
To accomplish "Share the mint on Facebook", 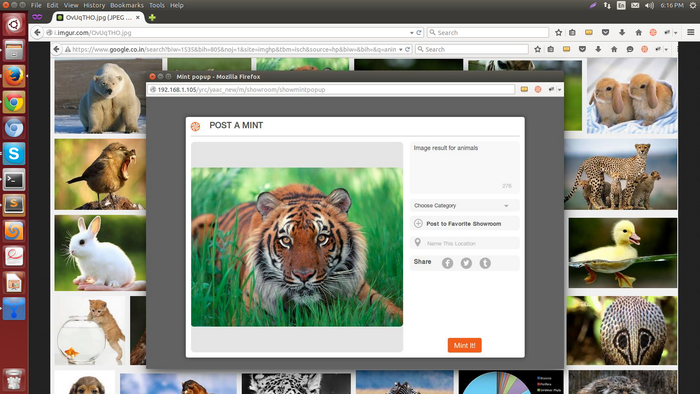I will click(447, 263).
